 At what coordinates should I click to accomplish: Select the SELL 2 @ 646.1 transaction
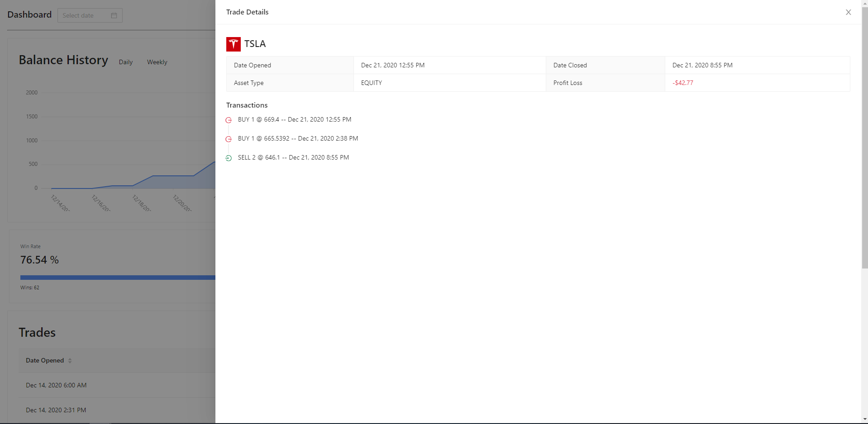coord(293,158)
